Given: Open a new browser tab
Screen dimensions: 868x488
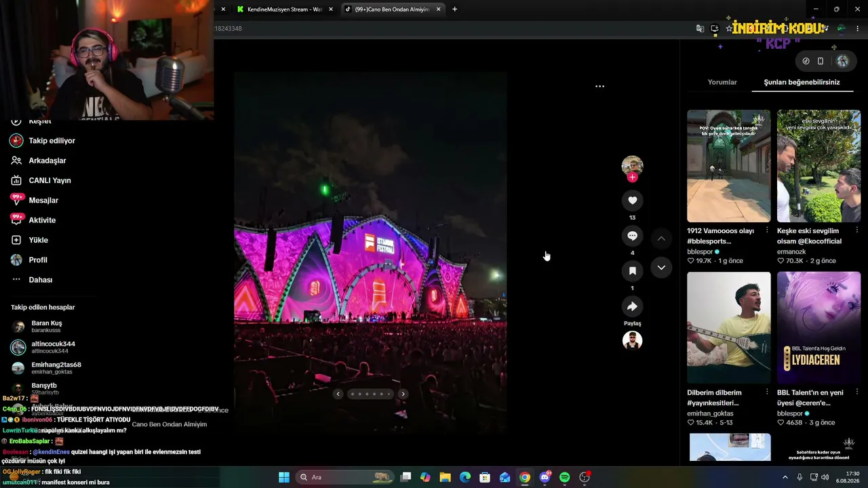Looking at the screenshot, I should [x=454, y=9].
